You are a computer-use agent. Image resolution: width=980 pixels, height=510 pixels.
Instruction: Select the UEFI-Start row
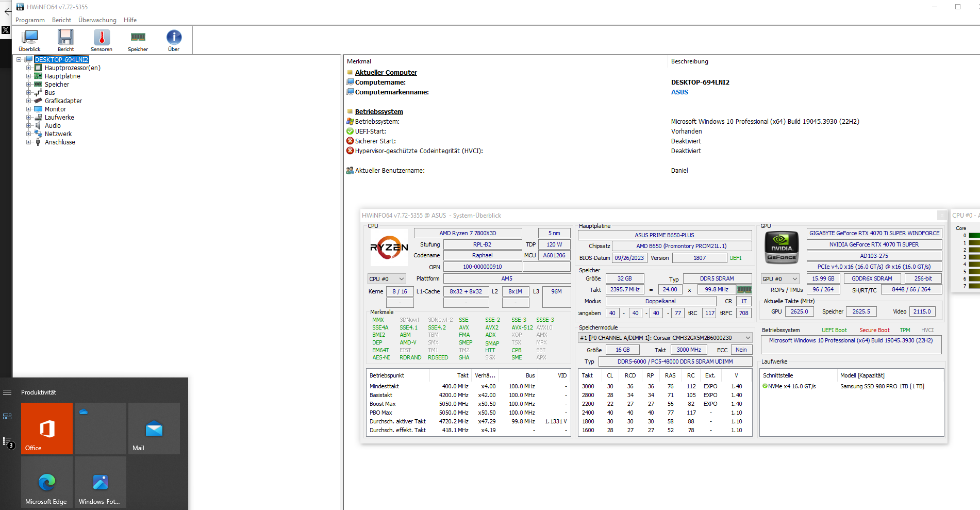click(661, 131)
